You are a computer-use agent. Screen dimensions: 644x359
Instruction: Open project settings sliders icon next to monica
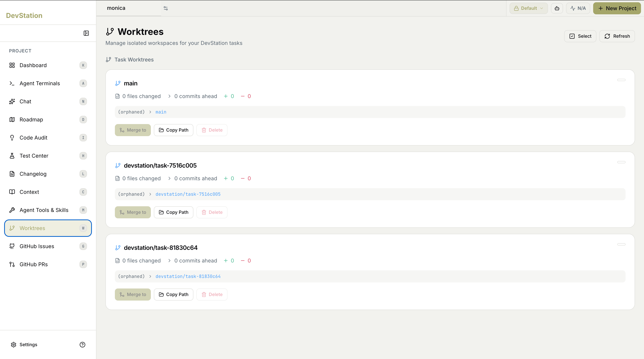coord(166,8)
